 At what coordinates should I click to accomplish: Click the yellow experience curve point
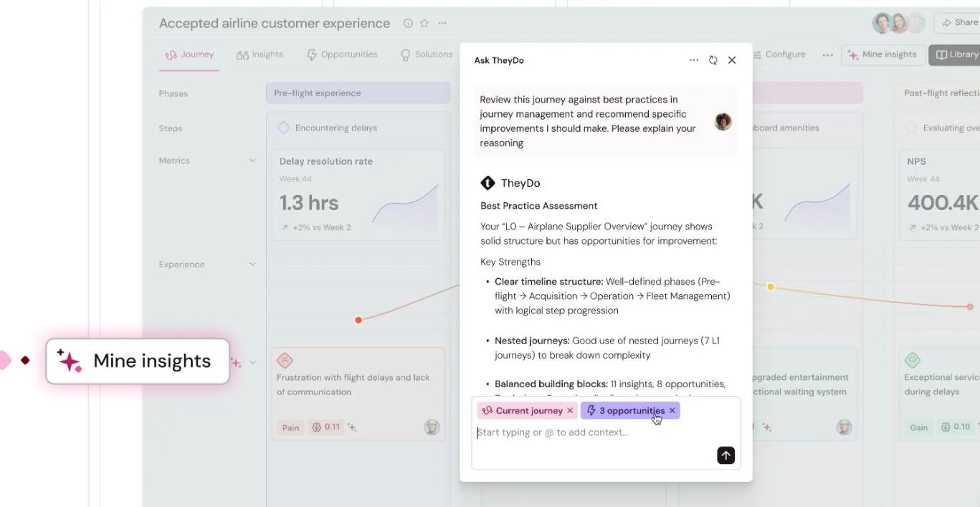pyautogui.click(x=771, y=287)
